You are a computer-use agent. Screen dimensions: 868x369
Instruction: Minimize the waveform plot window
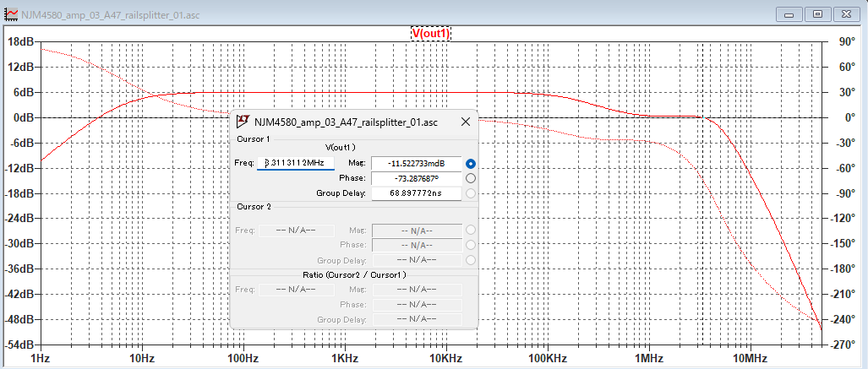(x=793, y=14)
